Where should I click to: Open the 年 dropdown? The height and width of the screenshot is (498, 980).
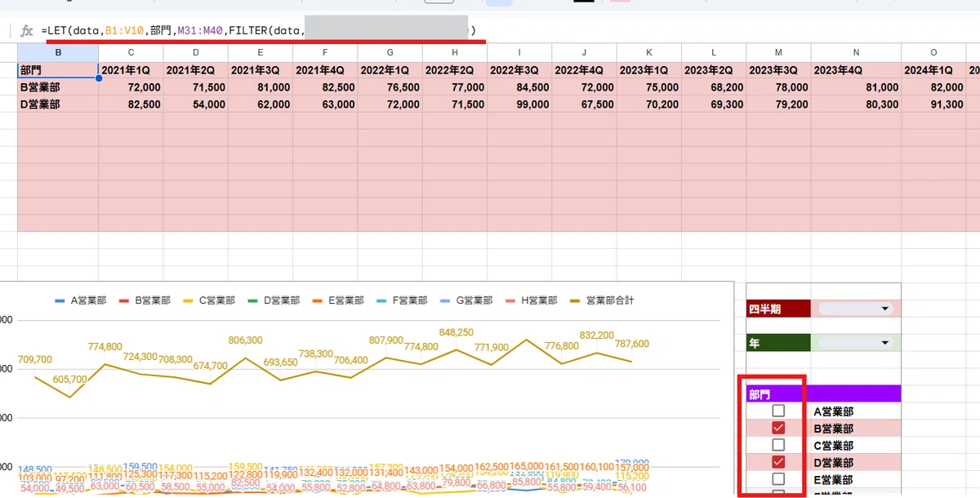[x=855, y=343]
